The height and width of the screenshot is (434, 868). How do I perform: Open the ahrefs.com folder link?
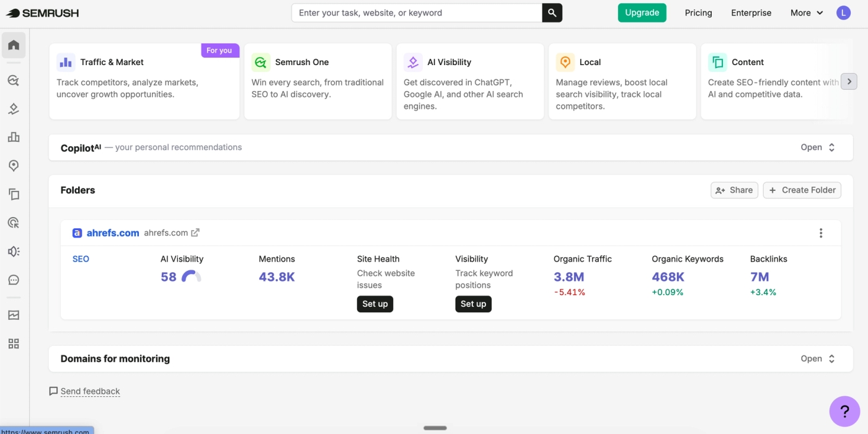pyautogui.click(x=113, y=233)
